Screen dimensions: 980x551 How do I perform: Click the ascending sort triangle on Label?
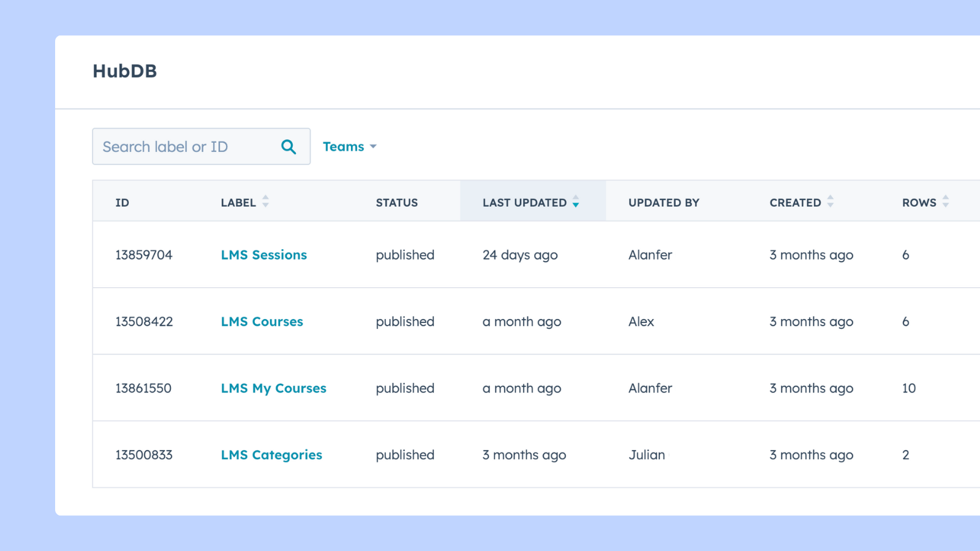pos(265,198)
